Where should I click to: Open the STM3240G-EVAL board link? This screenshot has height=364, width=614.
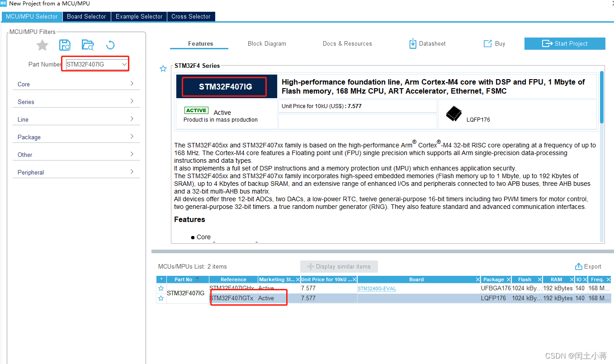377,288
